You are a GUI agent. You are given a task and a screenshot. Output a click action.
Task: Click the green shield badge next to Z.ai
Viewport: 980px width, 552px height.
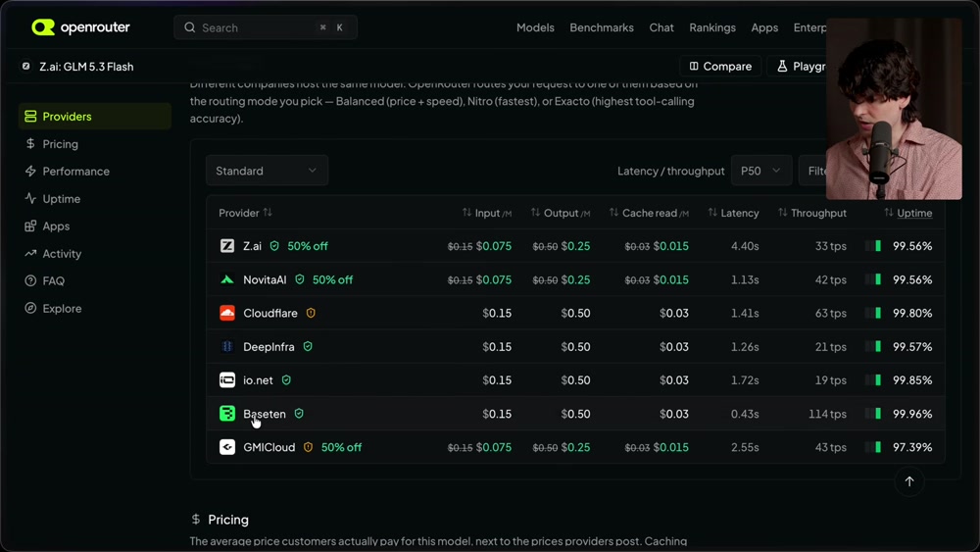(x=274, y=246)
